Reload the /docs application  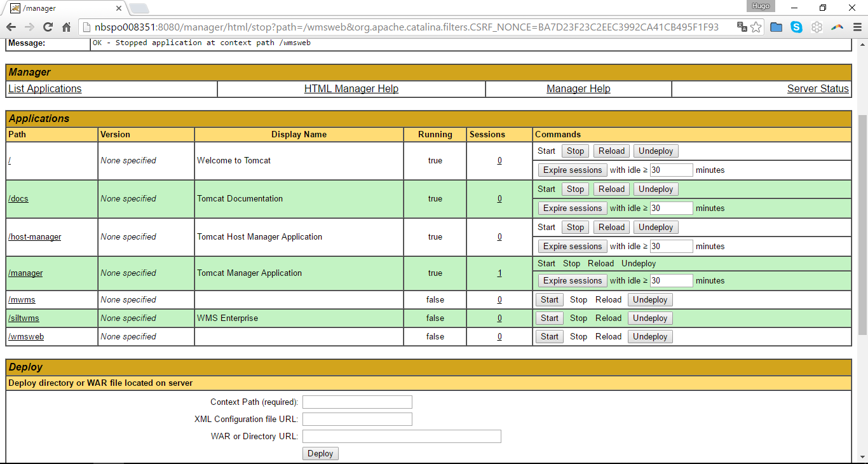pos(611,189)
